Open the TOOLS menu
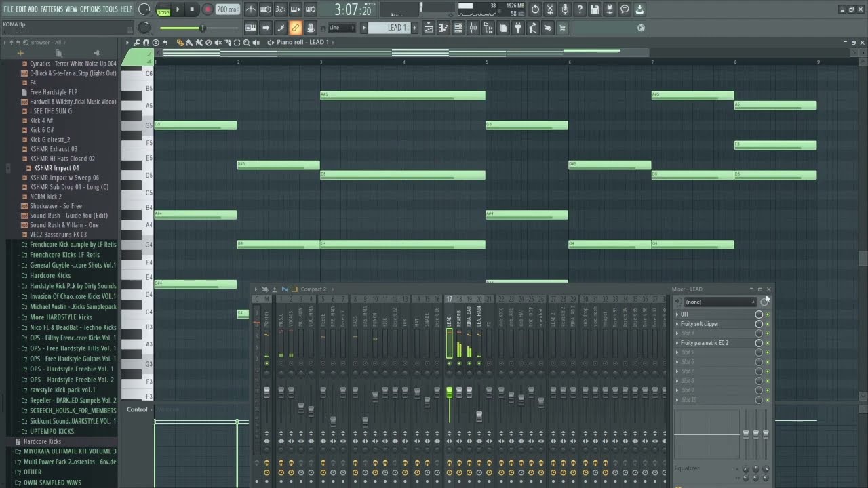868x488 pixels. 110,9
